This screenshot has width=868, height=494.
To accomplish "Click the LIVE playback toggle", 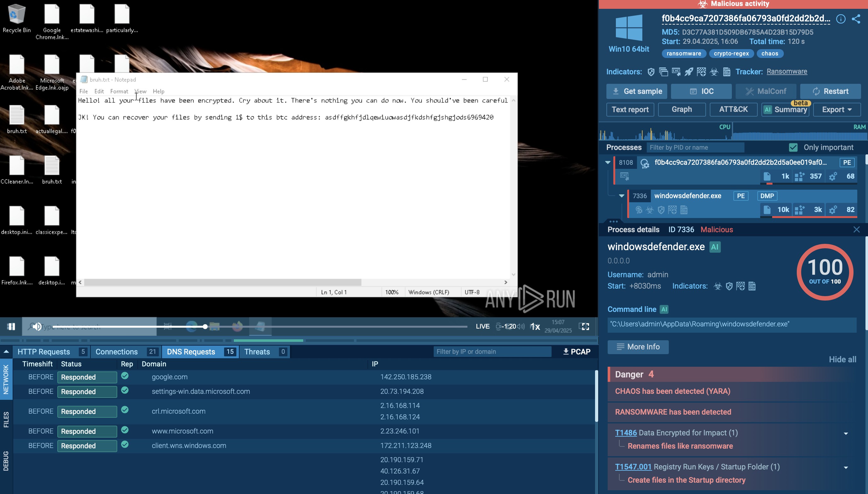I will pyautogui.click(x=482, y=326).
